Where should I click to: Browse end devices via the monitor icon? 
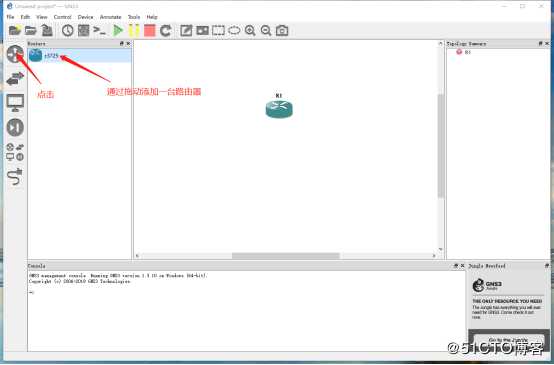pos(15,103)
